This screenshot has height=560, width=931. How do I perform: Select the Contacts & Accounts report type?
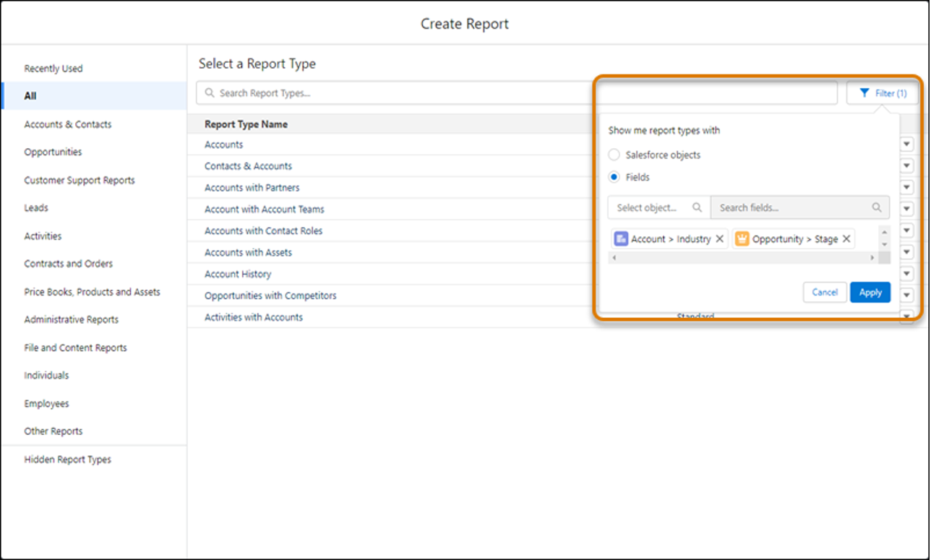tap(248, 166)
